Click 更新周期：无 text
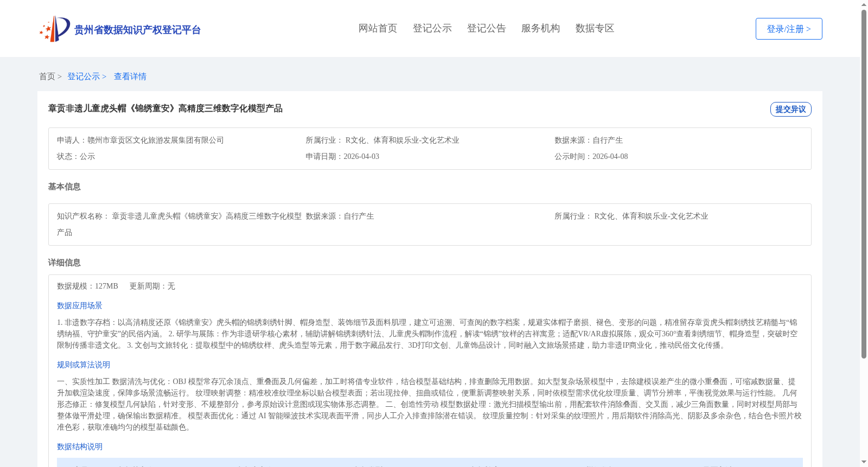868x467 pixels. (152, 286)
